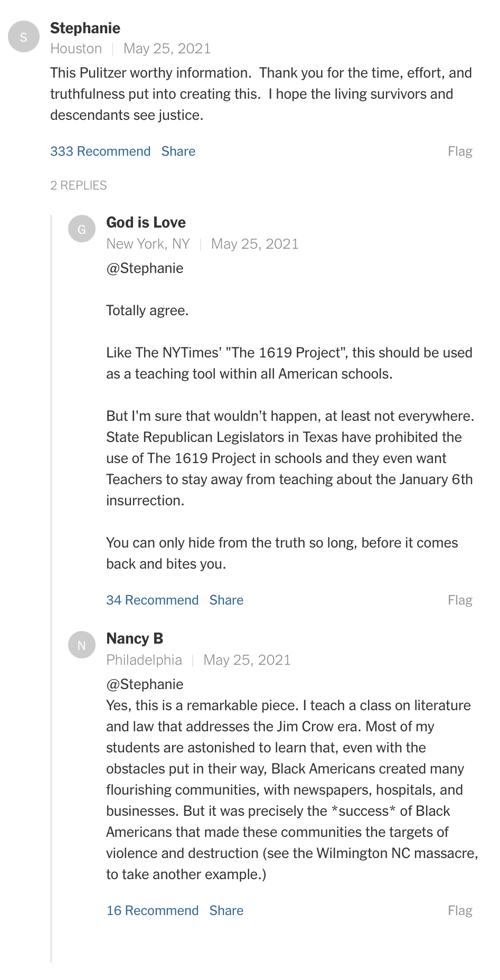Recommend God is Love's reply
Screen dimensions: 500x980
pyautogui.click(x=153, y=600)
